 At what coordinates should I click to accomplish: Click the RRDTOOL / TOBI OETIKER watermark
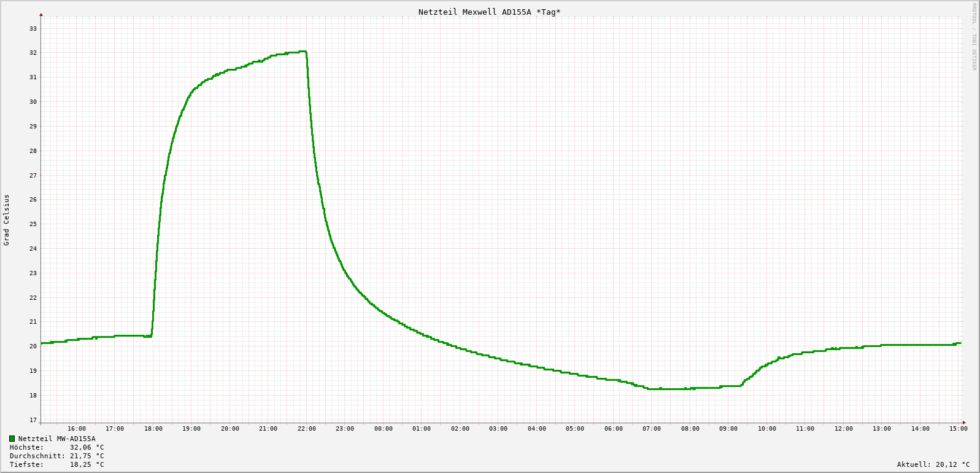click(974, 37)
